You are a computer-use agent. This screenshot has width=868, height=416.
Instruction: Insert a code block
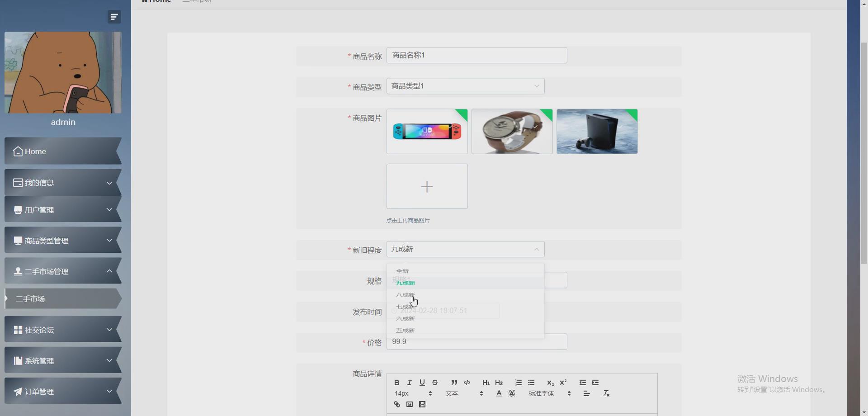point(467,383)
